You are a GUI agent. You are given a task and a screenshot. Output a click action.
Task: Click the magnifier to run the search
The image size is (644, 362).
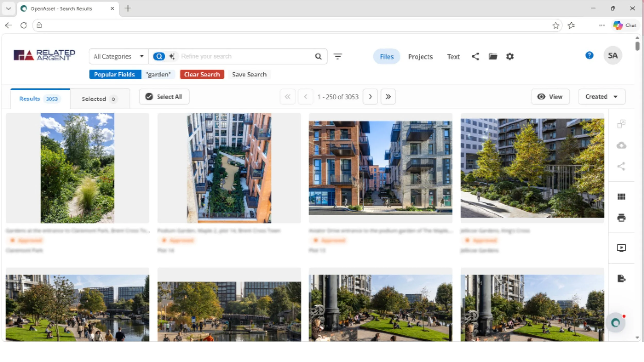[319, 56]
